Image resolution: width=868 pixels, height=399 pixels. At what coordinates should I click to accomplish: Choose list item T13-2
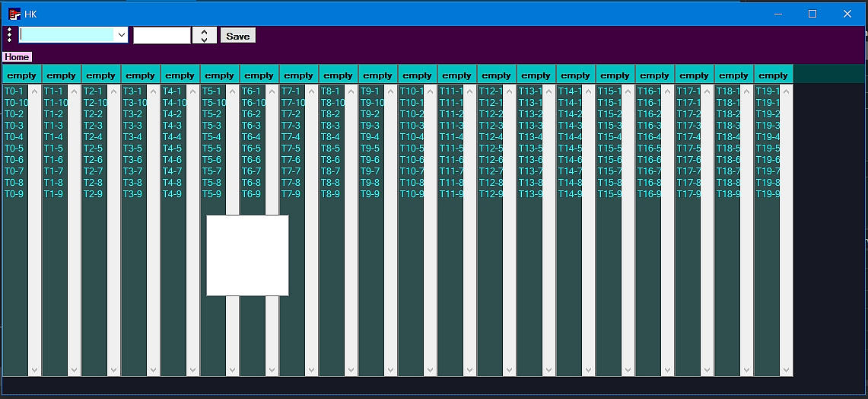[530, 114]
